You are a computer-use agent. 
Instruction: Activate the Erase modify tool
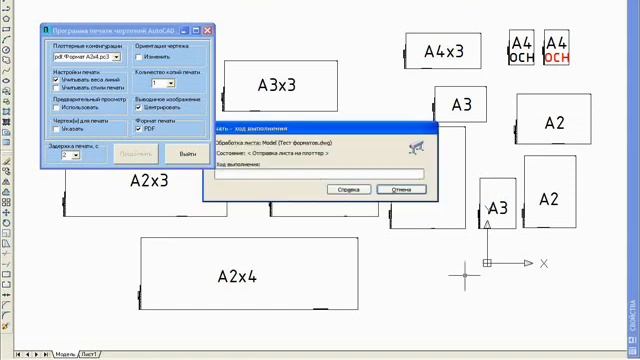(6, 161)
